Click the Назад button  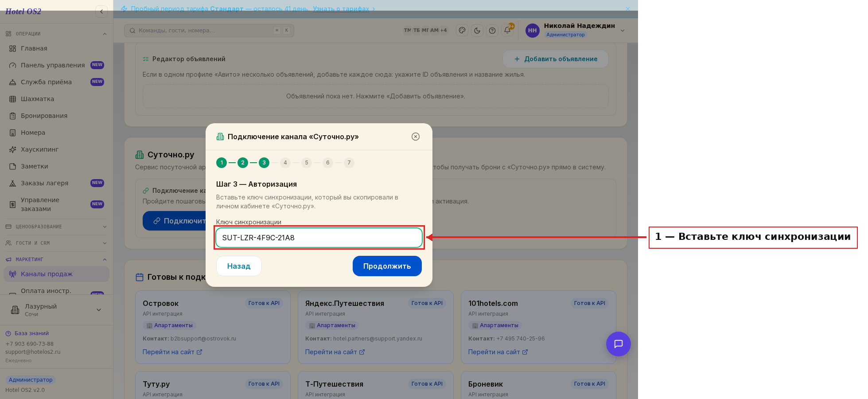tap(239, 266)
